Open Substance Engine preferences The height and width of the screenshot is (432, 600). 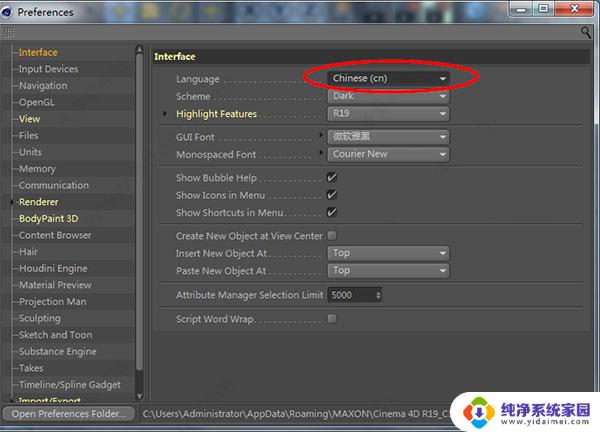[57, 352]
